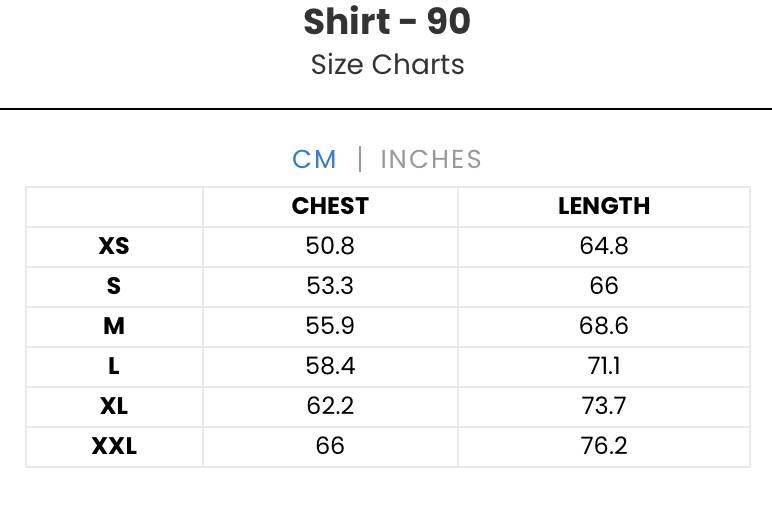Click S chest value 53.3

330,286
